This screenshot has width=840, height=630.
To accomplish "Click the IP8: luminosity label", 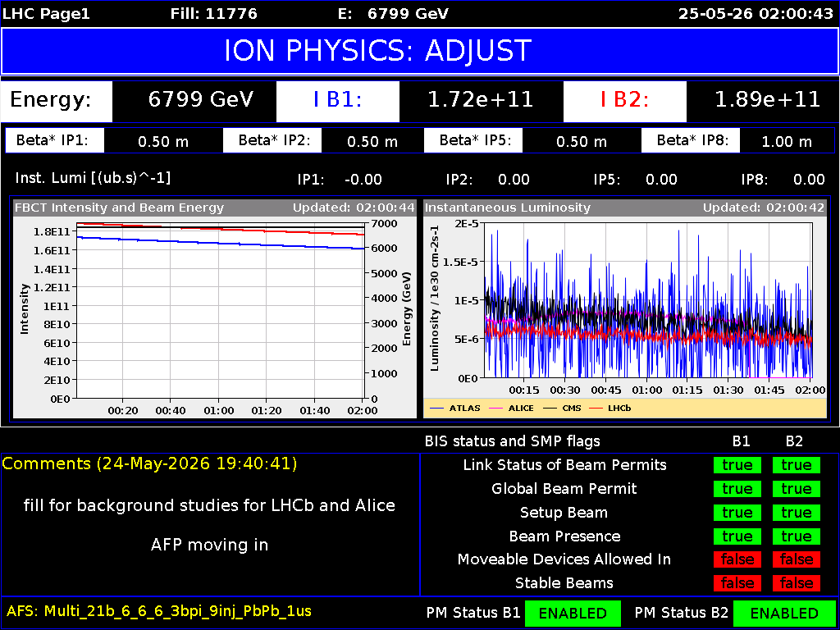I will [755, 180].
